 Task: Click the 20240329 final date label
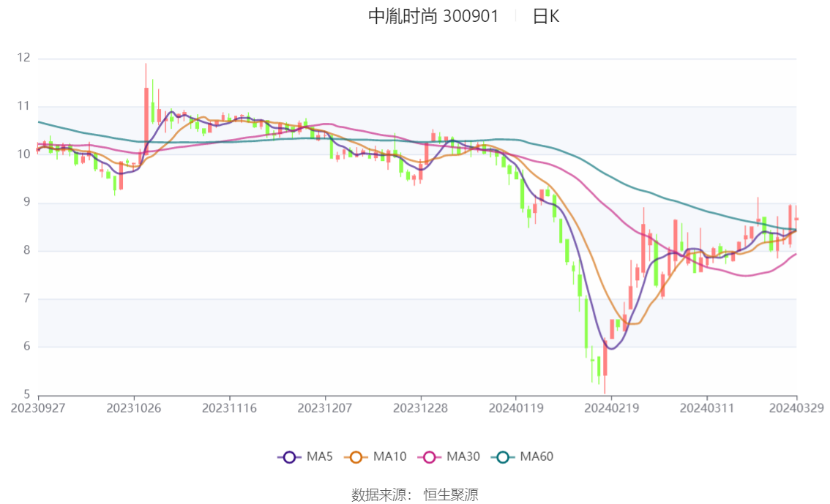click(796, 408)
